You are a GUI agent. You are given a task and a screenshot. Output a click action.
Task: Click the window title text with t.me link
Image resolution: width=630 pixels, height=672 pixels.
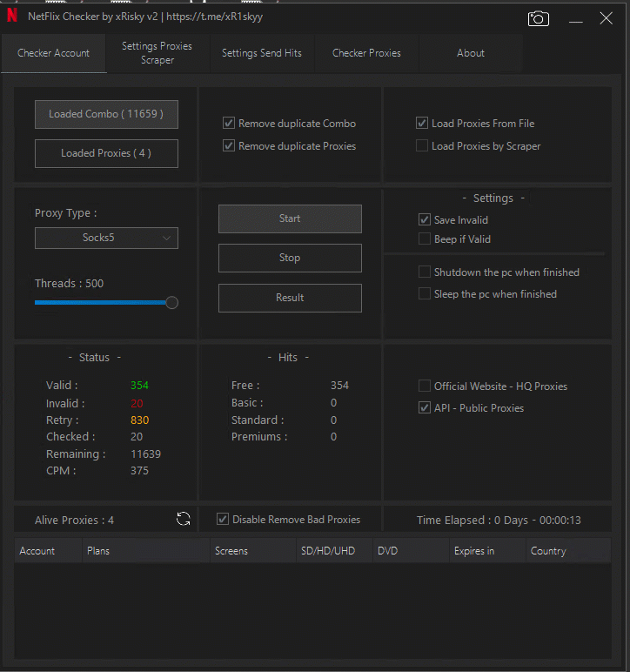[145, 17]
